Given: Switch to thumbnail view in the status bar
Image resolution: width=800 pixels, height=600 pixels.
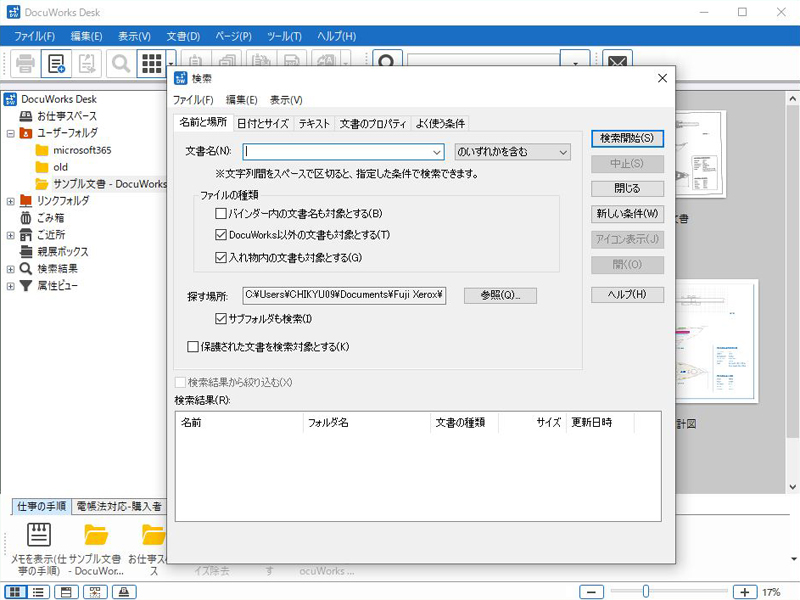Looking at the screenshot, I should 15,592.
